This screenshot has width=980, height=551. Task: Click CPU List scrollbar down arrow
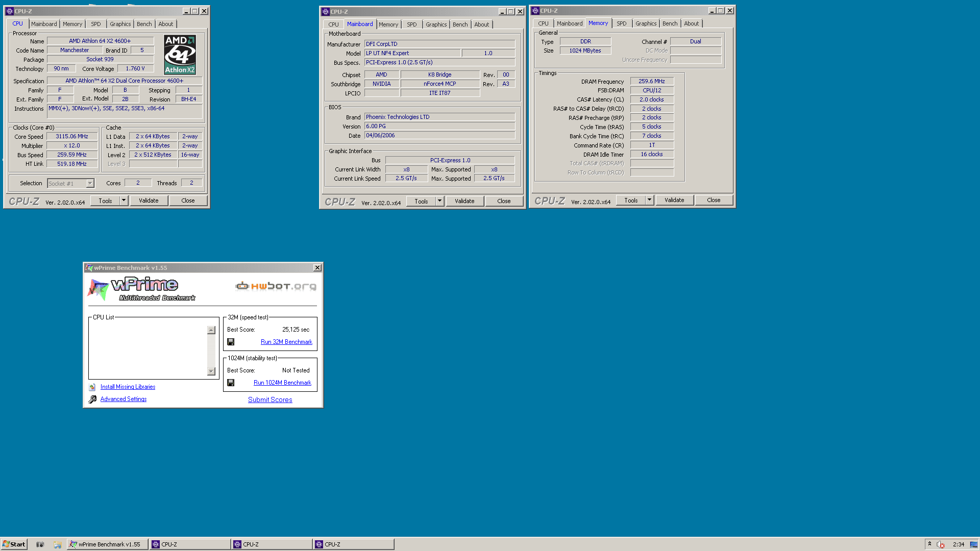coord(211,371)
